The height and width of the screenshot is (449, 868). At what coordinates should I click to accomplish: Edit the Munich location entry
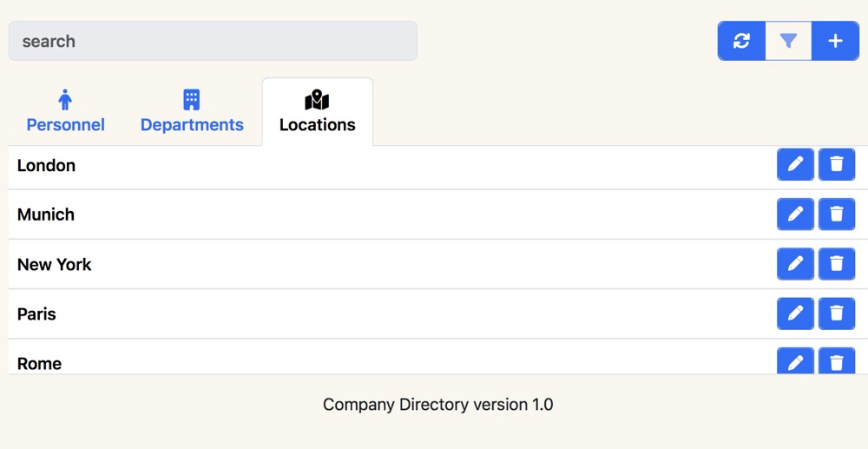click(795, 214)
